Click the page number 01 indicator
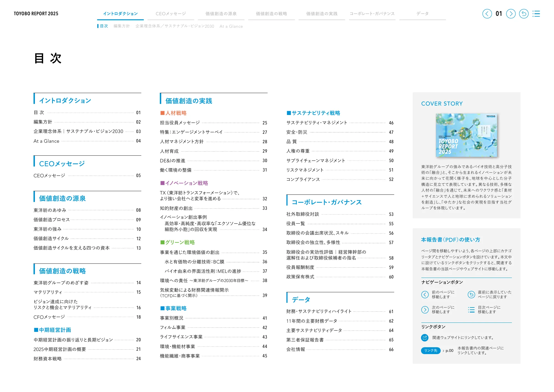Viewport: 554px width, 392px height. (x=499, y=13)
